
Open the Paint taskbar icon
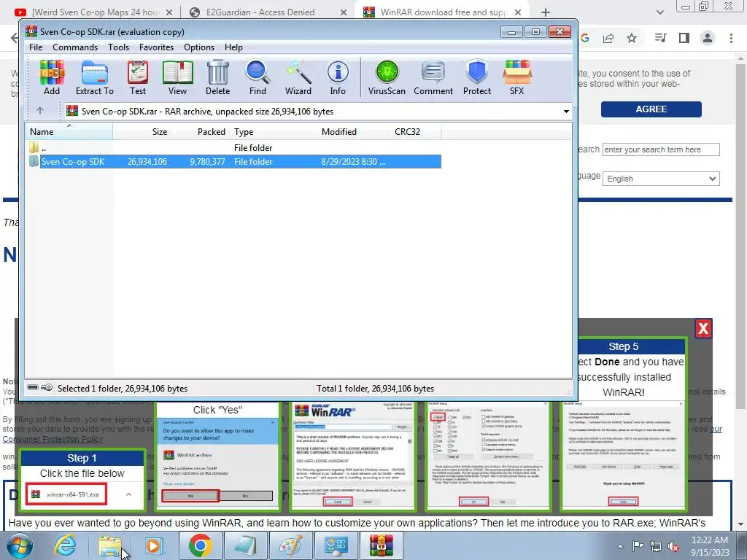pos(292,545)
